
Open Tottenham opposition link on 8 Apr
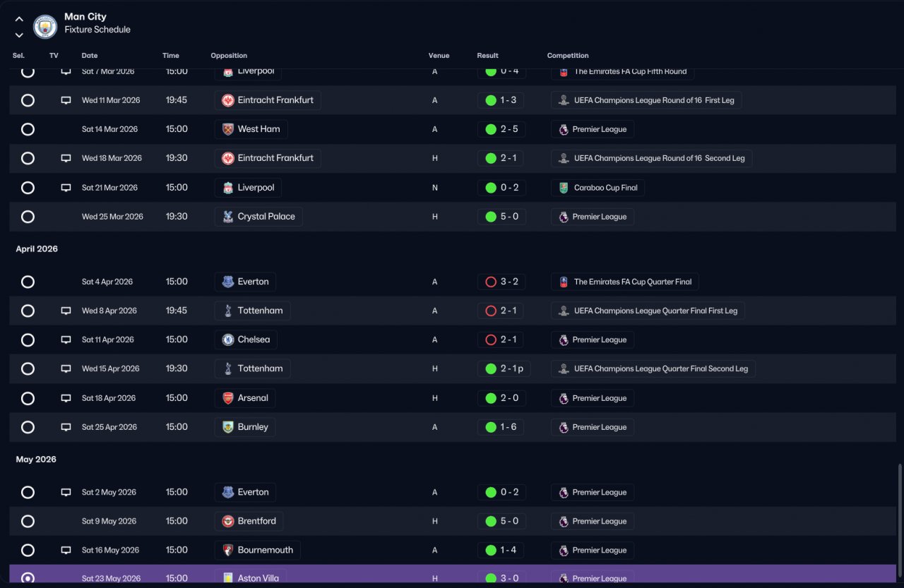pos(252,311)
